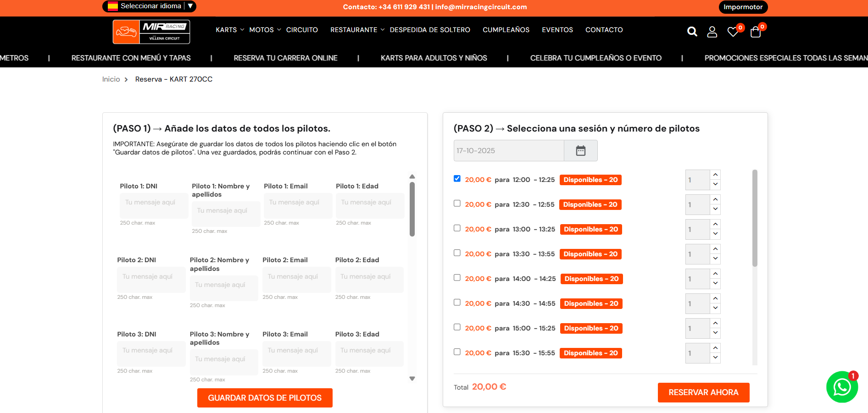Click the Piloto 1: DNI input field

(154, 205)
